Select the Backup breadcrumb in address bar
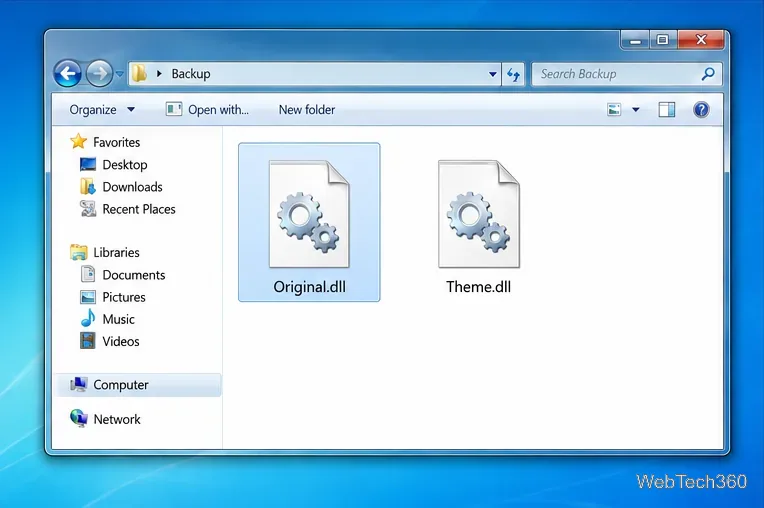 click(x=191, y=74)
